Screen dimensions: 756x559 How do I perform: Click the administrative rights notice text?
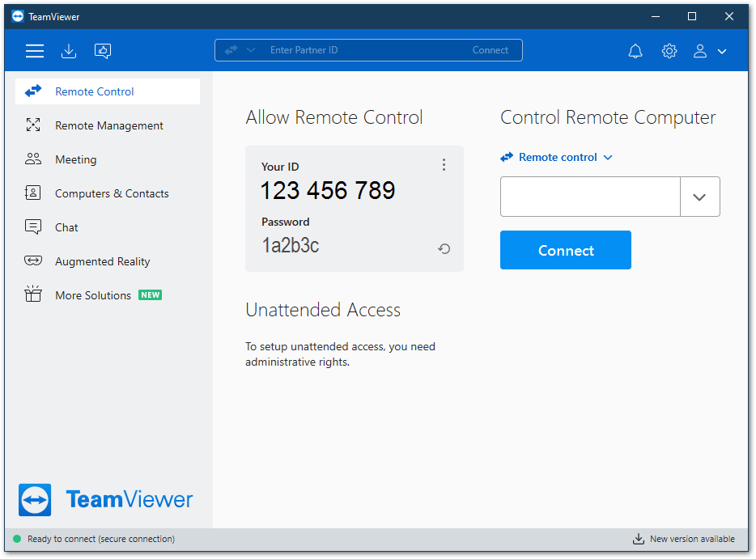pyautogui.click(x=341, y=354)
